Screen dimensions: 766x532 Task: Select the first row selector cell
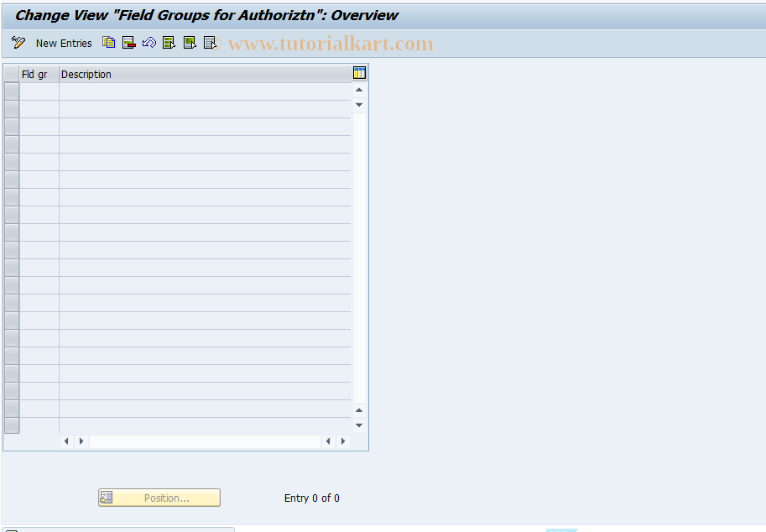tap(11, 90)
